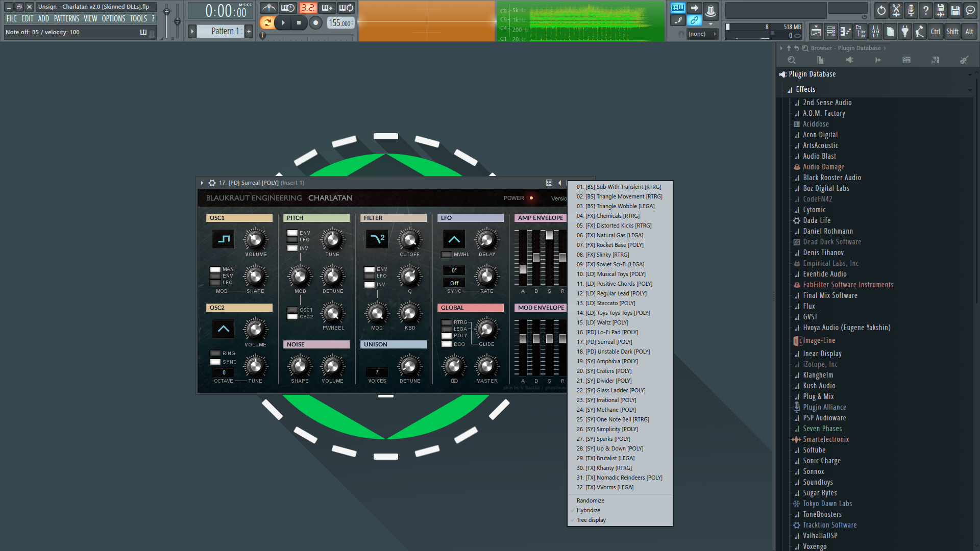Toggle the OSC2 SYNC switch

[x=215, y=362]
